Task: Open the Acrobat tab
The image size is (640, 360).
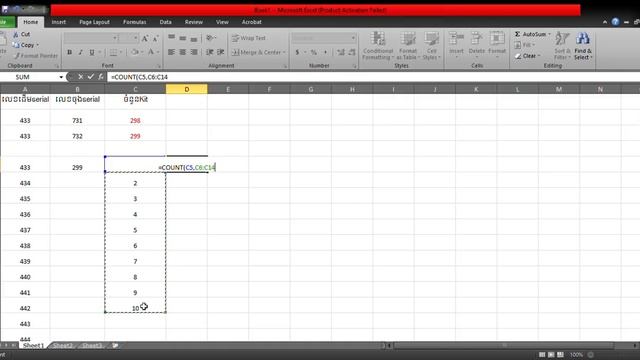Action: [x=251, y=22]
